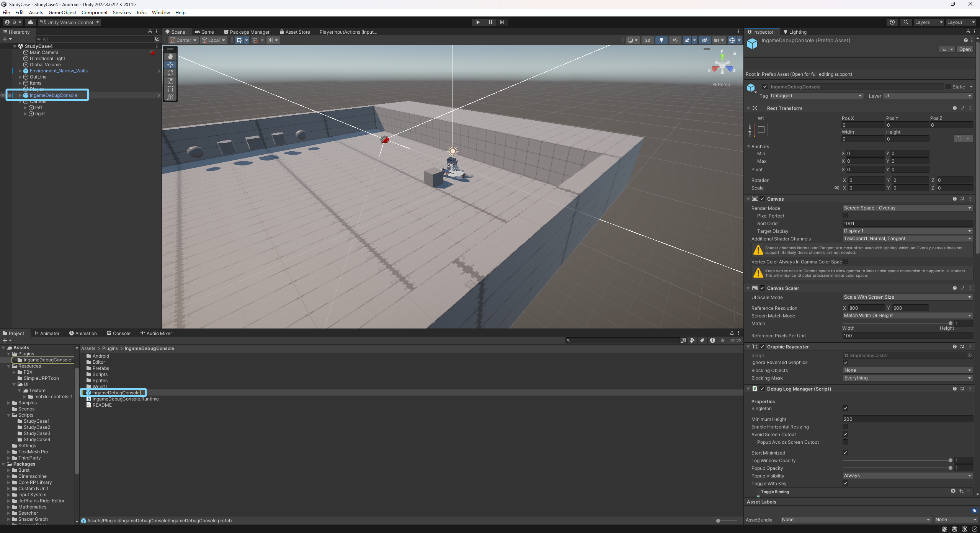The width and height of the screenshot is (980, 533).
Task: Open the Render Mode dropdown
Action: [x=907, y=208]
